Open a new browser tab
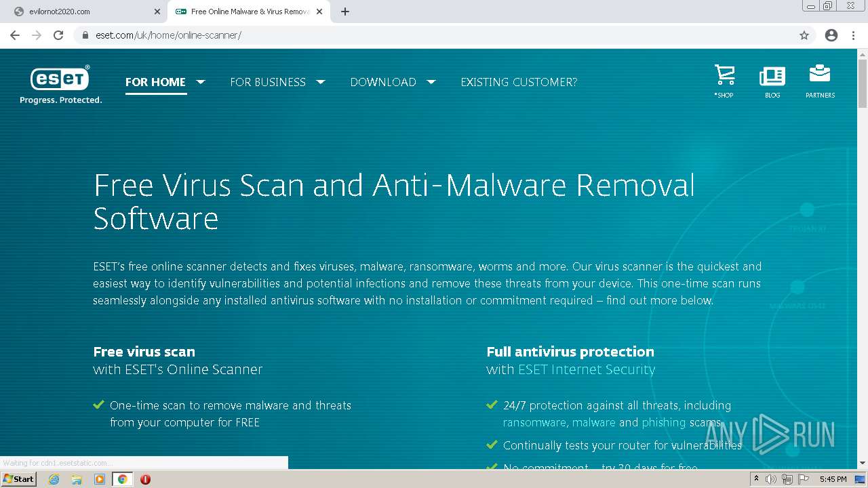The height and width of the screenshot is (488, 868). coord(345,12)
